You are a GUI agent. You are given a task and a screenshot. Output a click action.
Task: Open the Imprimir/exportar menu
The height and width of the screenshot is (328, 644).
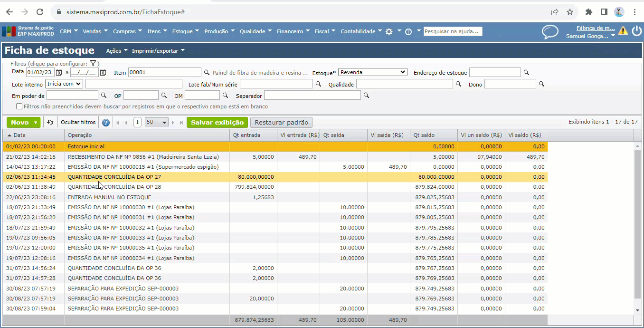(158, 51)
